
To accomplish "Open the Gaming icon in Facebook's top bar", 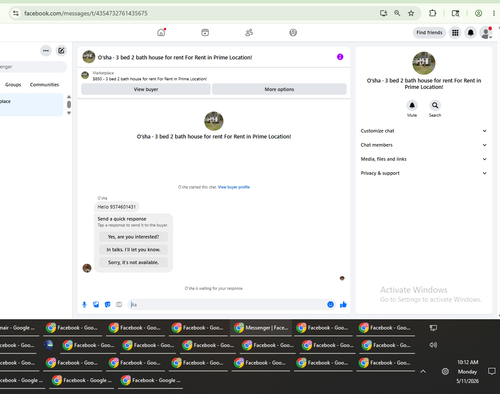I will [293, 32].
